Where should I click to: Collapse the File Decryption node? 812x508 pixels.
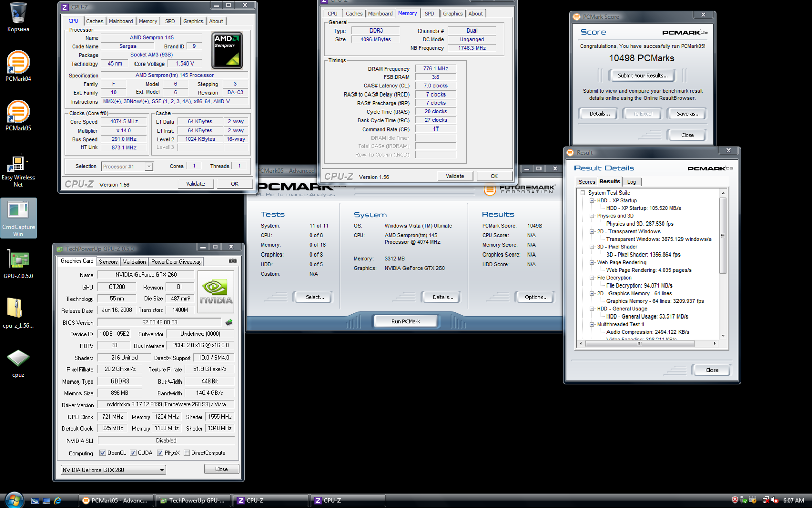(592, 278)
